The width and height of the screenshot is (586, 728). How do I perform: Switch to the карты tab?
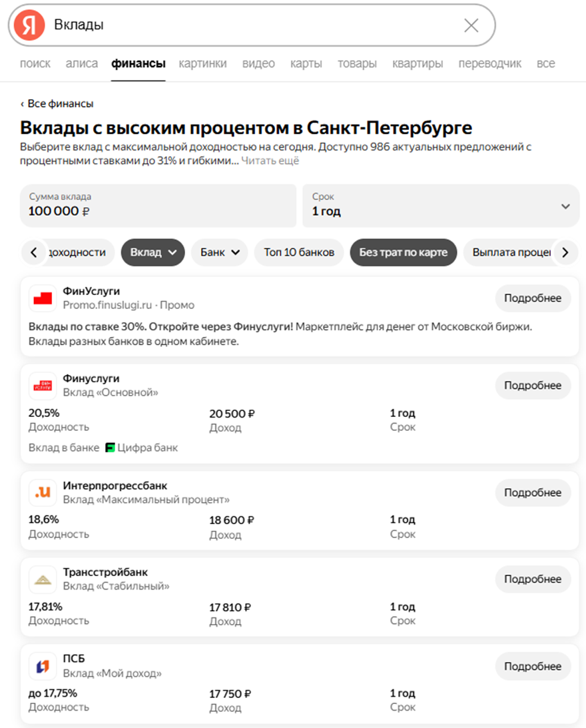pos(306,64)
